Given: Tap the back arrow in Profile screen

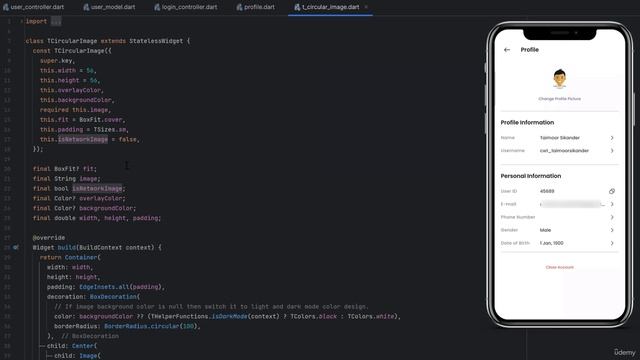Looking at the screenshot, I should coord(507,50).
